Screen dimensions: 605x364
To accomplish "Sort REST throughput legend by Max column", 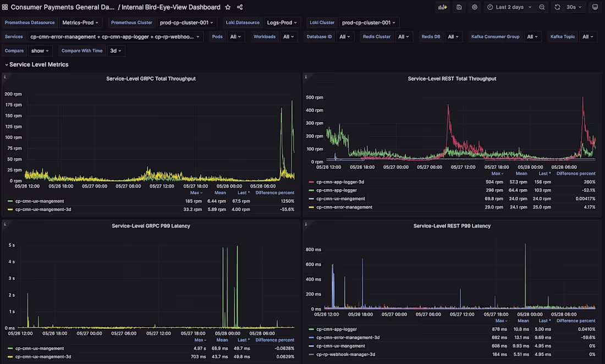I will pos(497,173).
